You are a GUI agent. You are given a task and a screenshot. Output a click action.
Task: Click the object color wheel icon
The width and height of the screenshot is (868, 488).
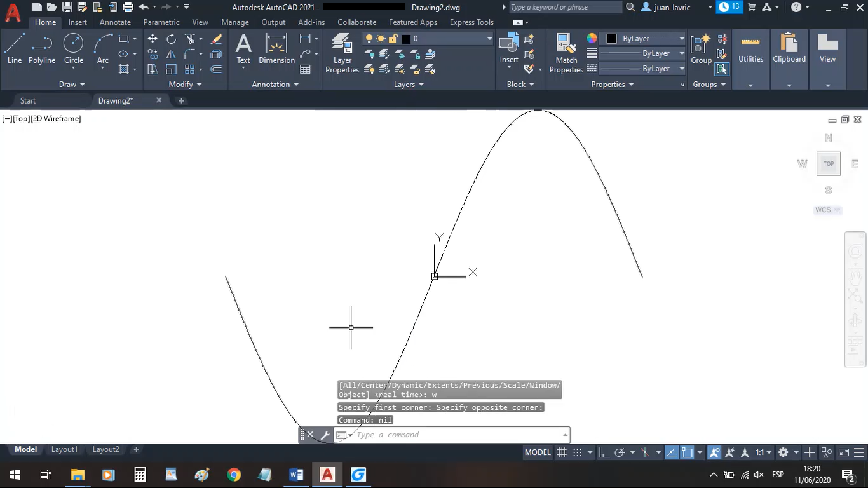pyautogui.click(x=592, y=39)
